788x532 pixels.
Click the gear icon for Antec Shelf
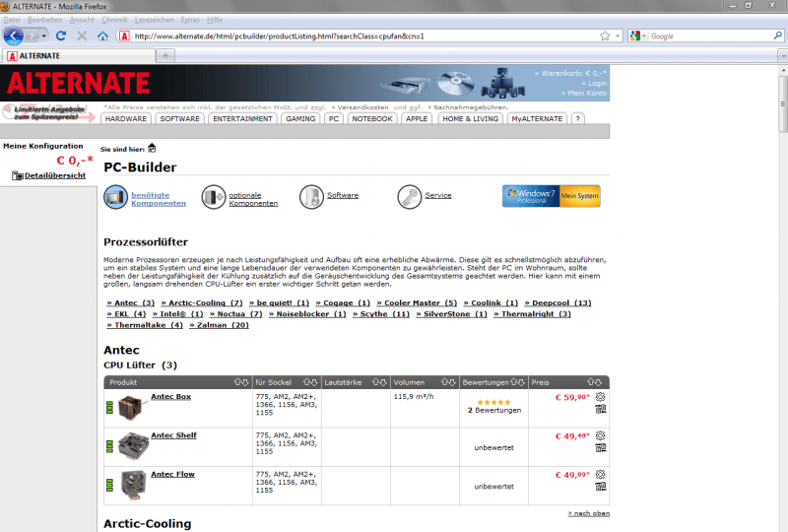pos(600,435)
